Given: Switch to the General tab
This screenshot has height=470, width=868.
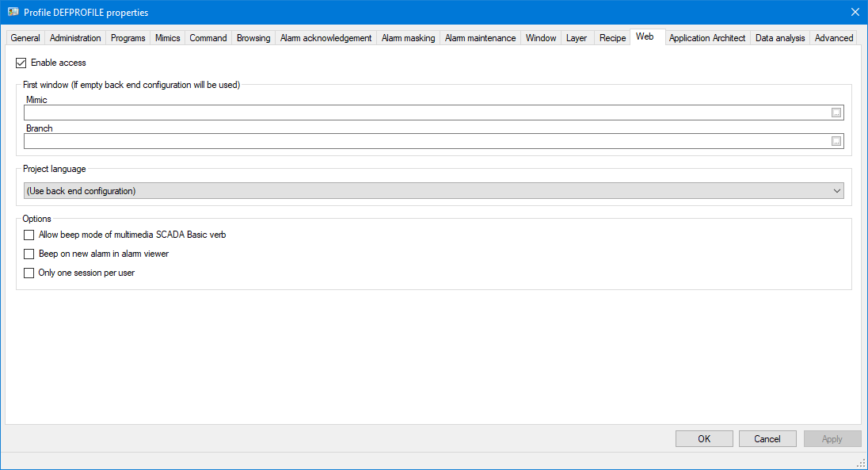Looking at the screenshot, I should pos(25,38).
